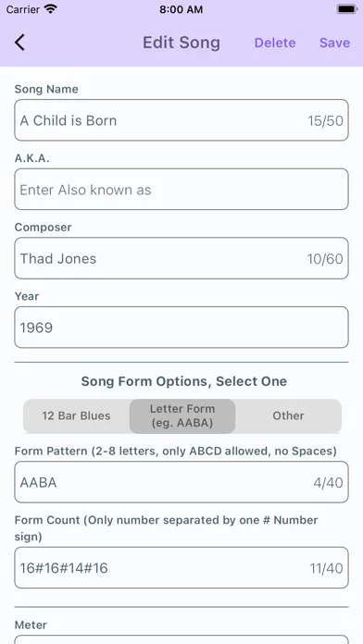363x644 pixels.
Task: Select the Other song form option
Action: (x=288, y=415)
